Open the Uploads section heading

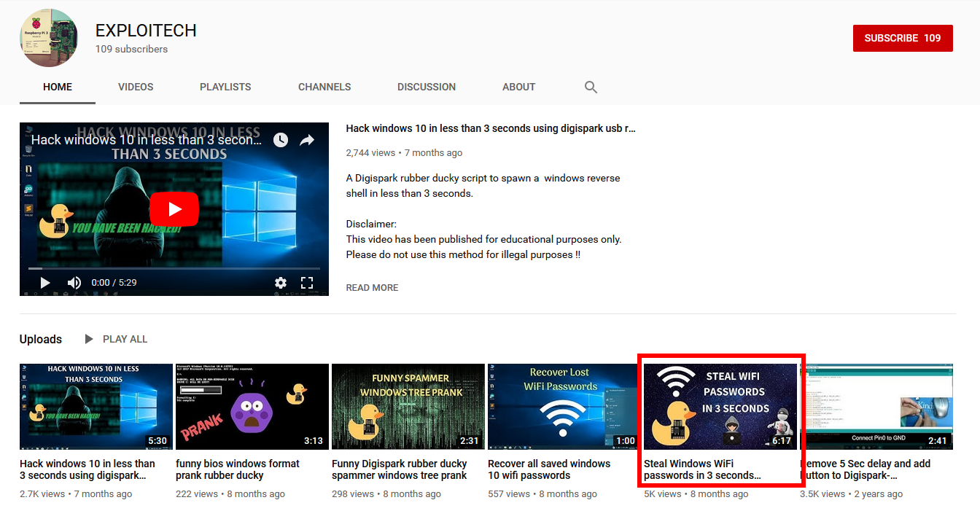[41, 339]
